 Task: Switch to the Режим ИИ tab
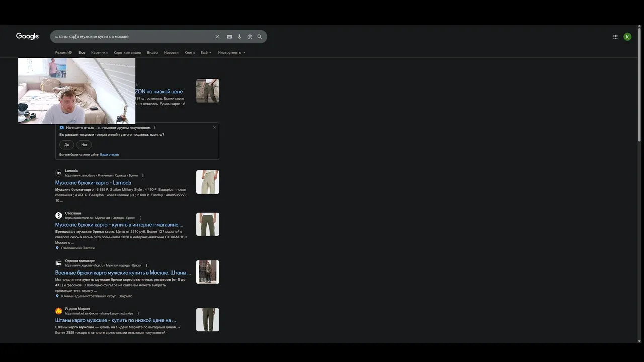tap(64, 53)
